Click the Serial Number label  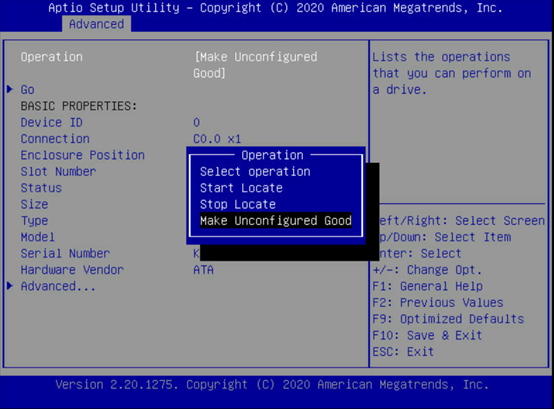[65, 253]
